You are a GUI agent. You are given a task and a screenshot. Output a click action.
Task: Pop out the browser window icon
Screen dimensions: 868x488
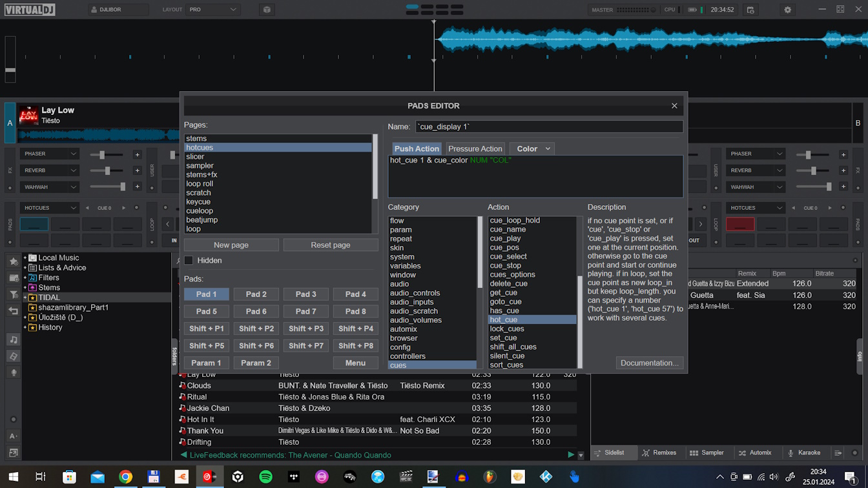(14, 453)
